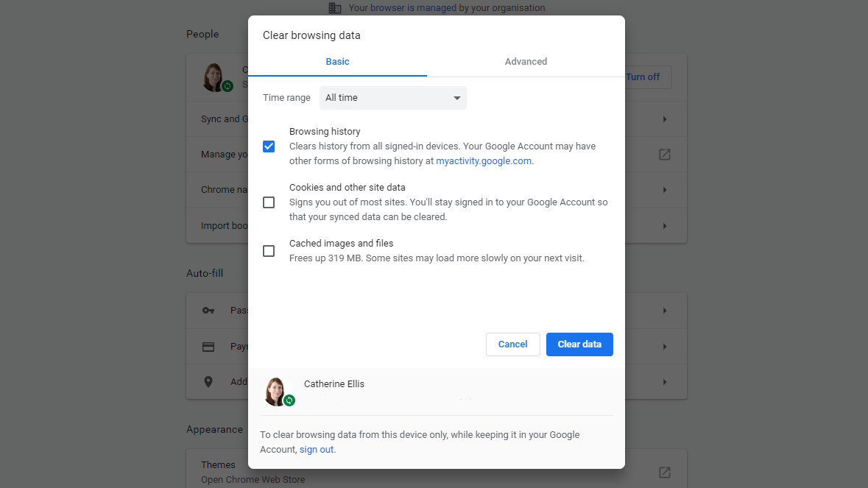
Task: Open the browser is managed link
Action: (413, 8)
